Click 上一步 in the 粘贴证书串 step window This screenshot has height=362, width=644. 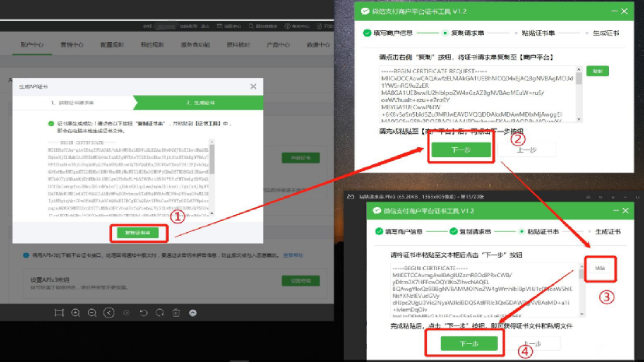tap(532, 343)
